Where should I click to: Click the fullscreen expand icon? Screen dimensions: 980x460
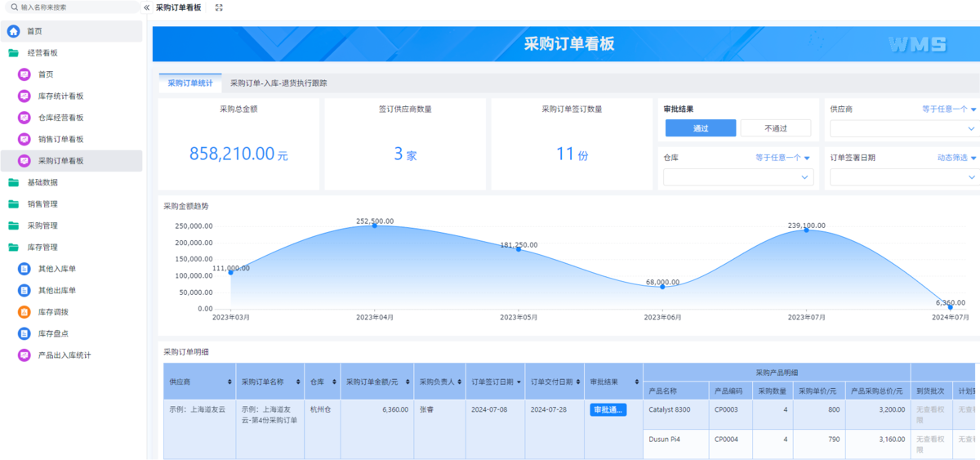point(219,7)
